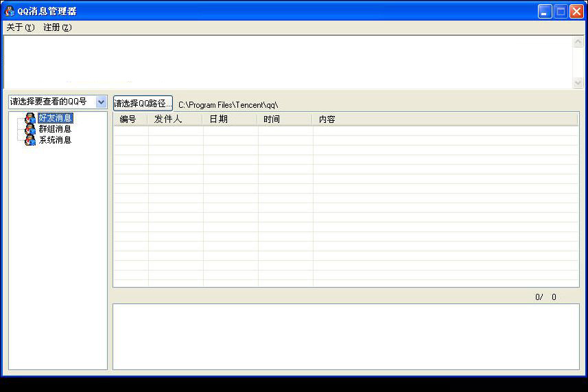
Task: Open the 注册(Z) menu
Action: pos(58,27)
